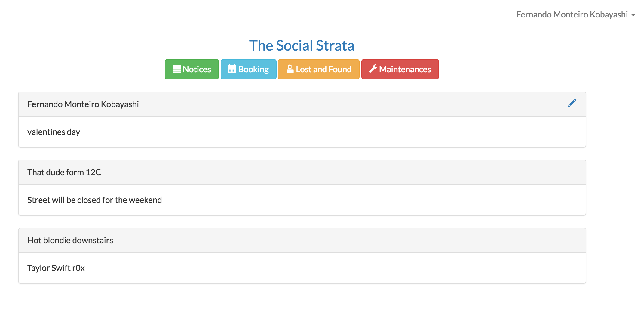Click the calendar icon in Booking button
Viewport: 644px width, 327px height.
[232, 69]
